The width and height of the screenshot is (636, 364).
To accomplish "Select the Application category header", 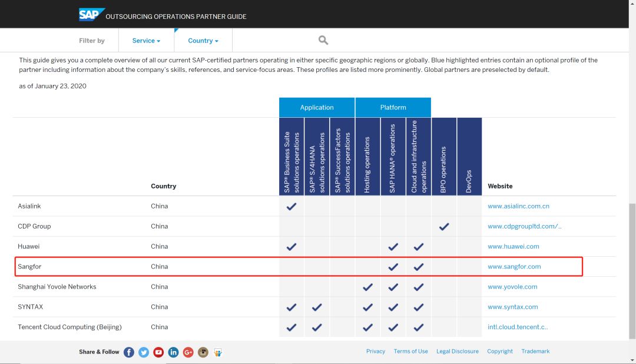I will 317,107.
